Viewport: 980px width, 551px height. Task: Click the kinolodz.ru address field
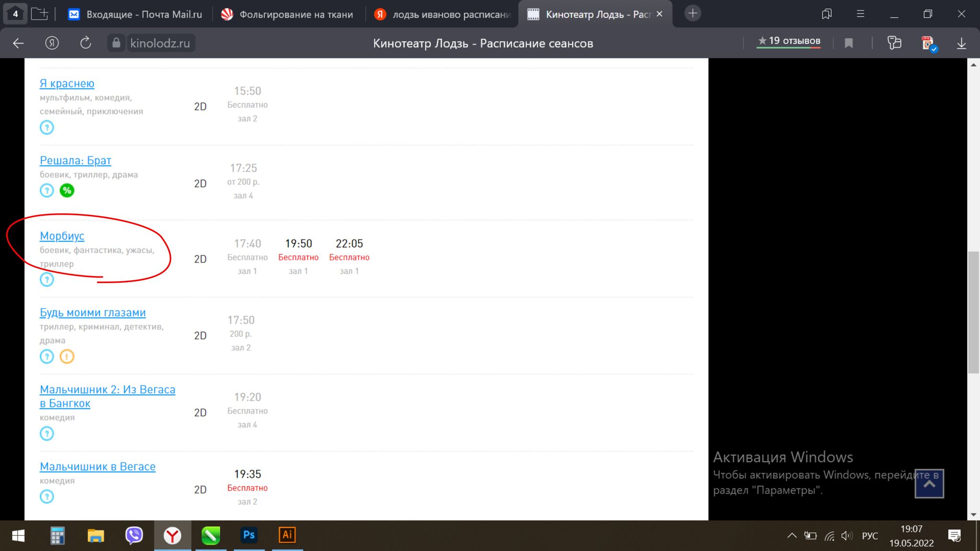pos(160,43)
